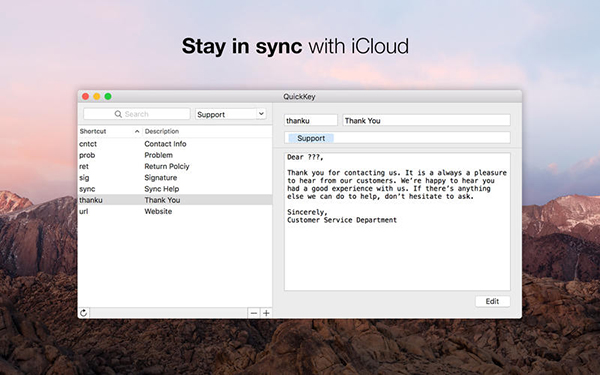Select the url Website snippet
Screen dimensions: 600x375
pos(175,211)
